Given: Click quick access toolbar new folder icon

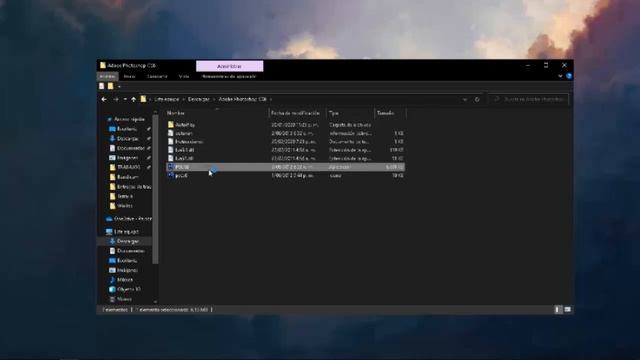Looking at the screenshot, I should coord(111,86).
